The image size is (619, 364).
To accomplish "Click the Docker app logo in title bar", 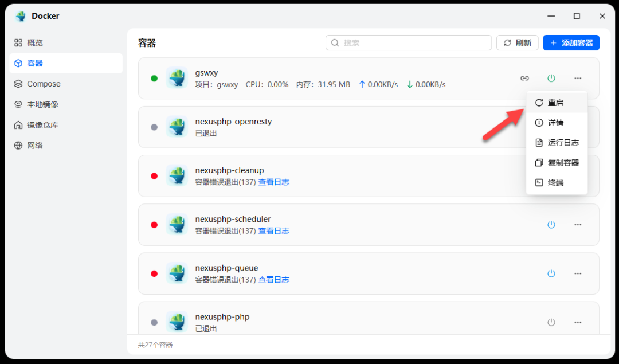I will click(21, 16).
